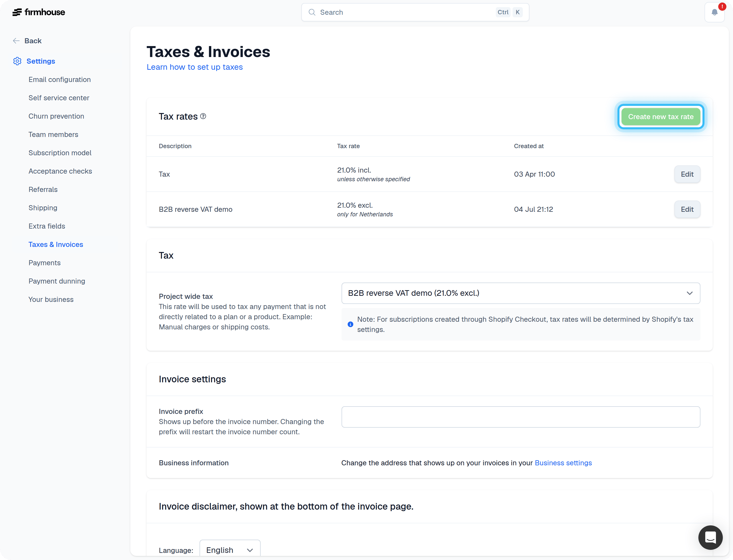Open Payments settings
Screen dimensions: 733x560
(45, 263)
